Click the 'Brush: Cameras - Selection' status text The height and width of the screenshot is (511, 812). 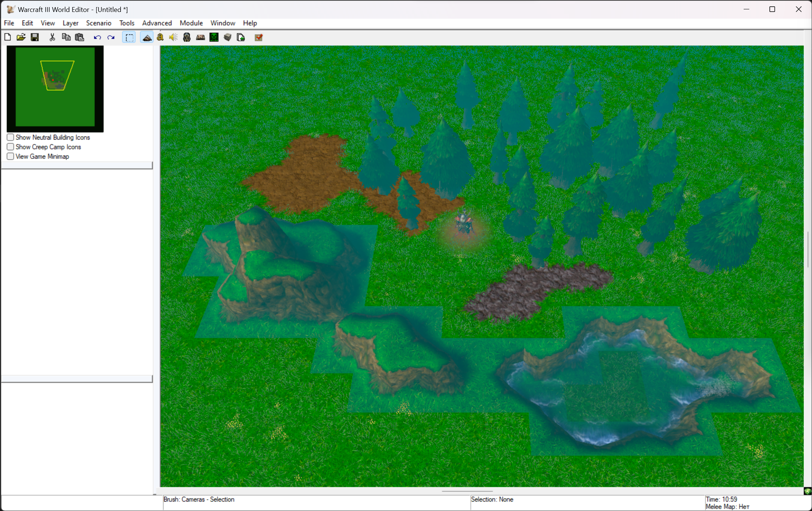(199, 499)
